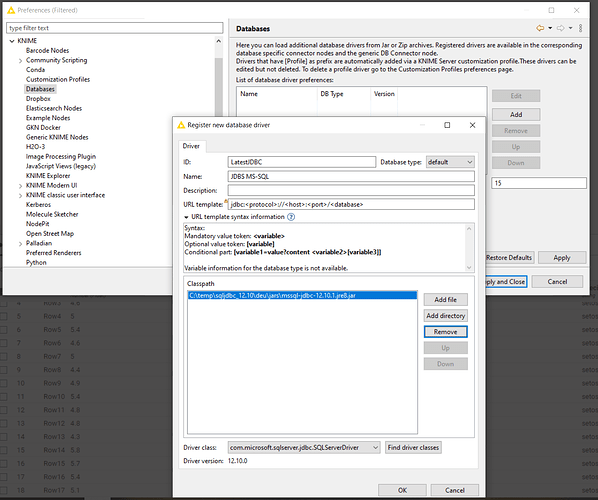Cancel the Preferences window
This screenshot has width=598, height=500.
[557, 282]
